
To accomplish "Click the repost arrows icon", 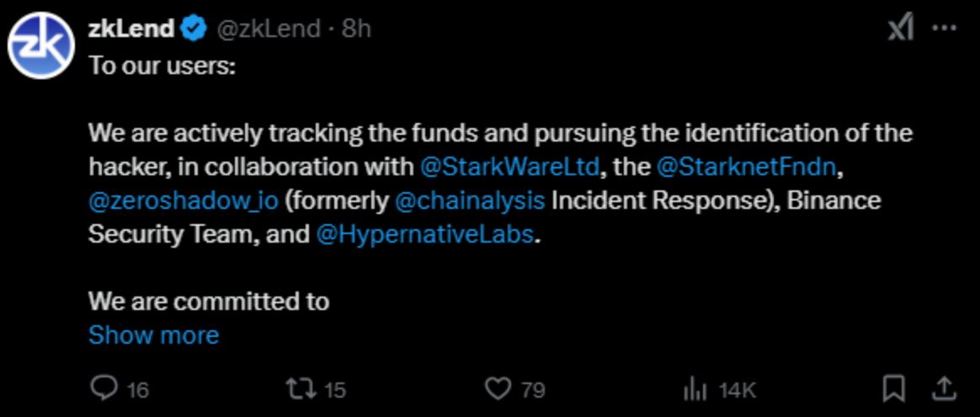I will (x=301, y=389).
